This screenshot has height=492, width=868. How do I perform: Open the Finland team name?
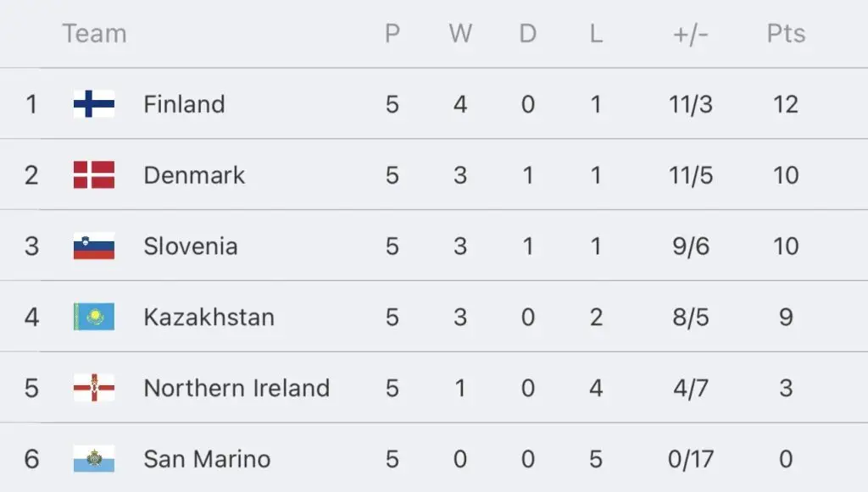184,104
